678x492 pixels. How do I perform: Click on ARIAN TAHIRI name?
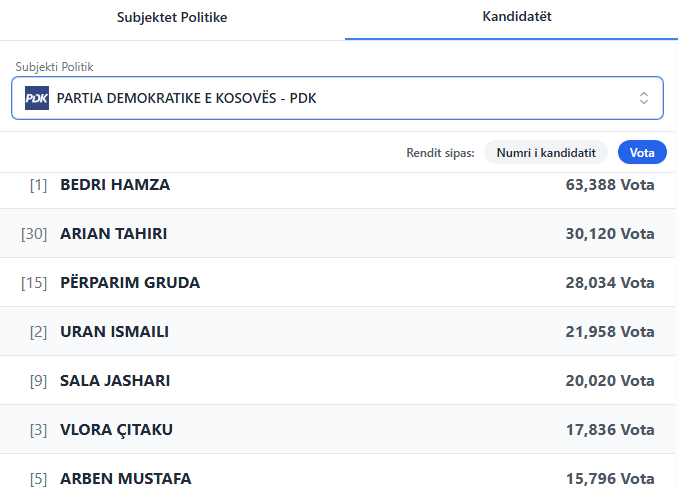point(113,234)
